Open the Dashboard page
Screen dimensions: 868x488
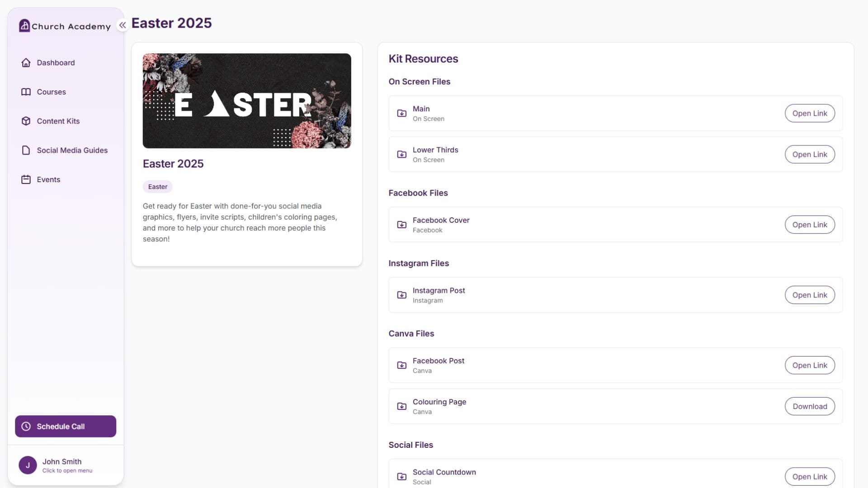66,63
